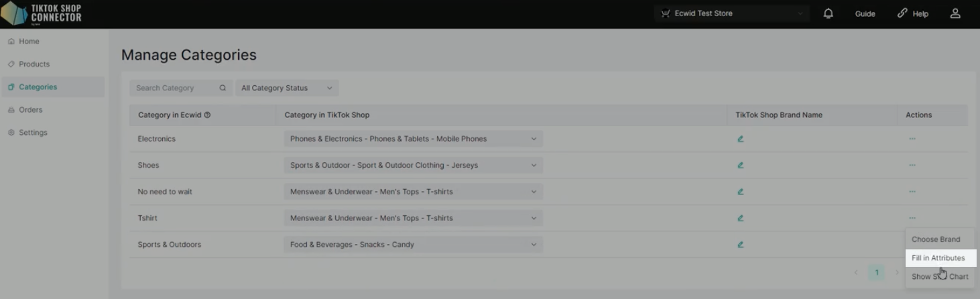Click the Help text link
This screenshot has height=299, width=980.
click(920, 14)
